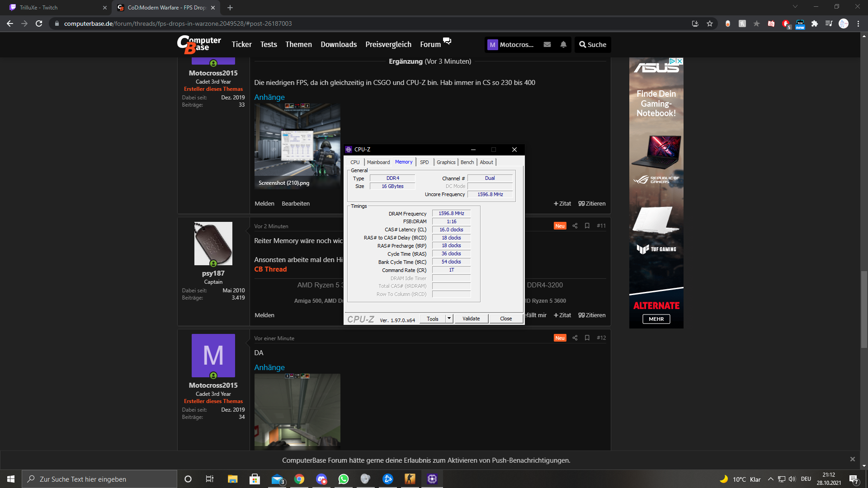This screenshot has width=868, height=488.
Task: Dismiss the push notification permission banner
Action: [x=852, y=459]
